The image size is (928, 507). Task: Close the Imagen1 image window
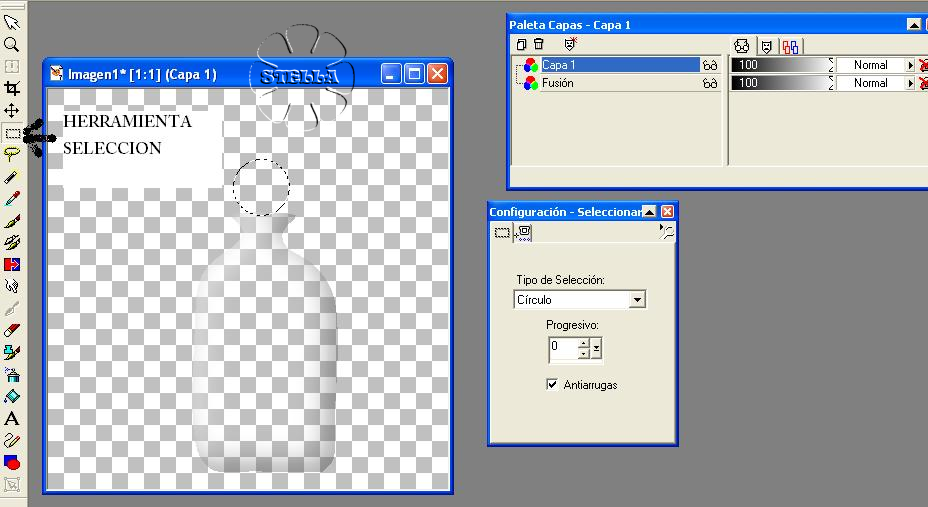(x=437, y=74)
